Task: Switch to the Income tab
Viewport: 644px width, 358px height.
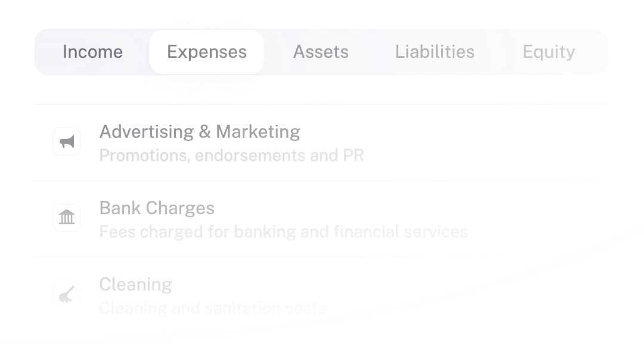Action: coord(92,52)
